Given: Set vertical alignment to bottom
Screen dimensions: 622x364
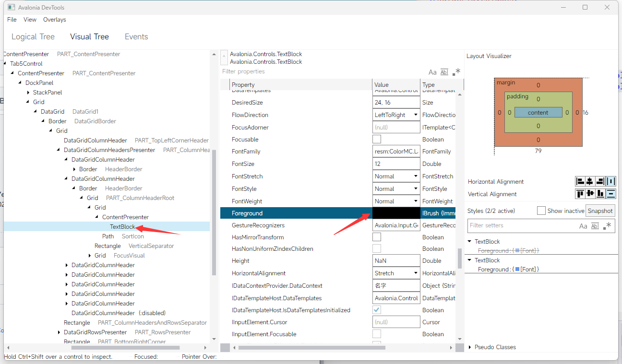Looking at the screenshot, I should [600, 193].
